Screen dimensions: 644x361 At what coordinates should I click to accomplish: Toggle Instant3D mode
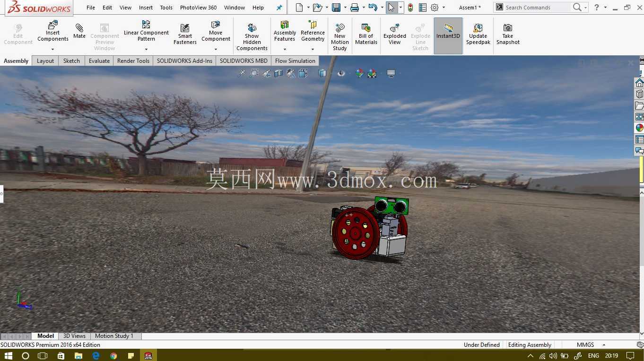(448, 36)
